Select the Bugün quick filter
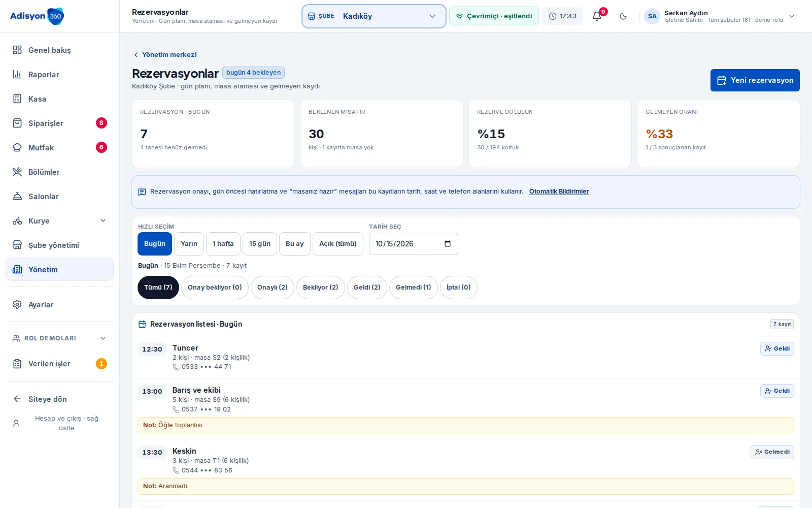 click(155, 244)
